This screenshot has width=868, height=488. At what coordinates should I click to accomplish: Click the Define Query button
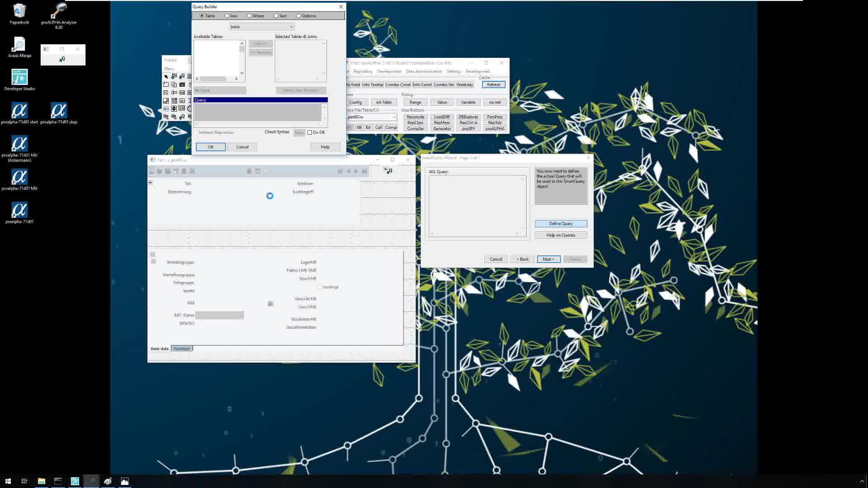[561, 224]
